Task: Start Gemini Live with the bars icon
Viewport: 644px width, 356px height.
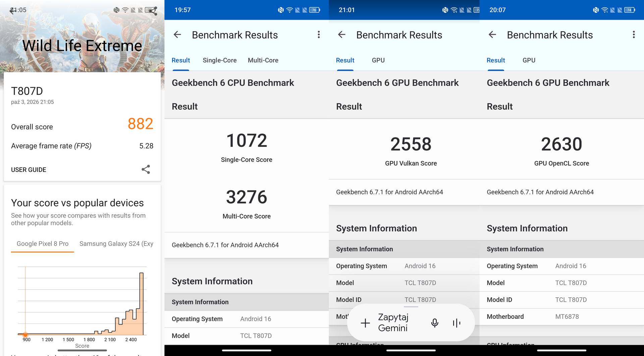Action: pyautogui.click(x=457, y=323)
